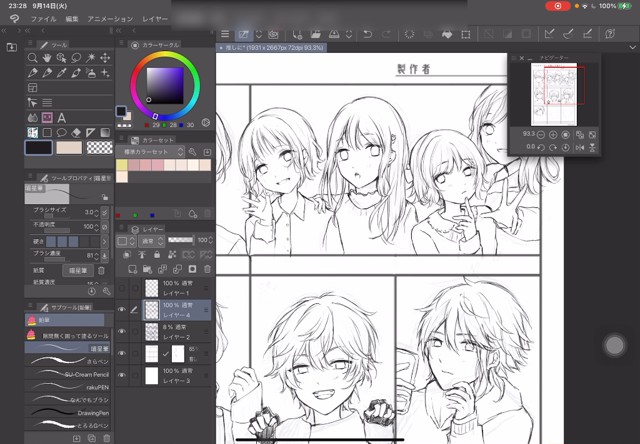640x444 pixels.
Task: Pick the yellow swatch in color set
Action: 122,165
